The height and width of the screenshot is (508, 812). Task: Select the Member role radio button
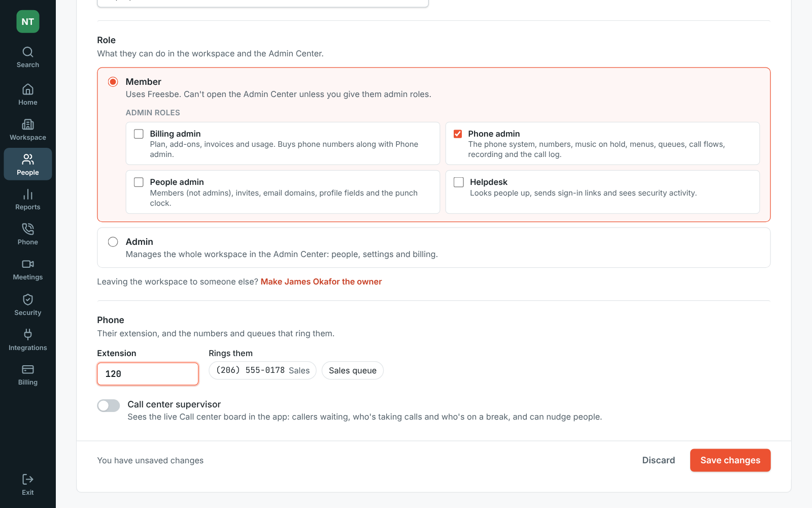(x=113, y=82)
